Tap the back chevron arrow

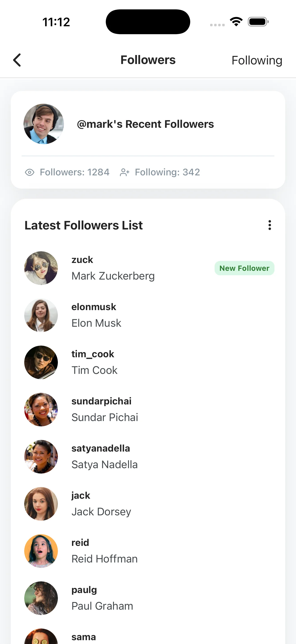click(x=17, y=60)
